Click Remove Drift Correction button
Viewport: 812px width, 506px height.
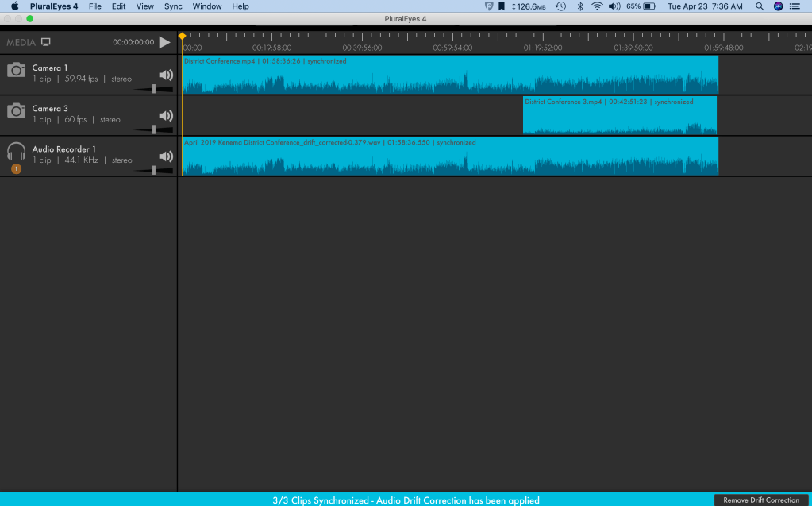point(760,500)
